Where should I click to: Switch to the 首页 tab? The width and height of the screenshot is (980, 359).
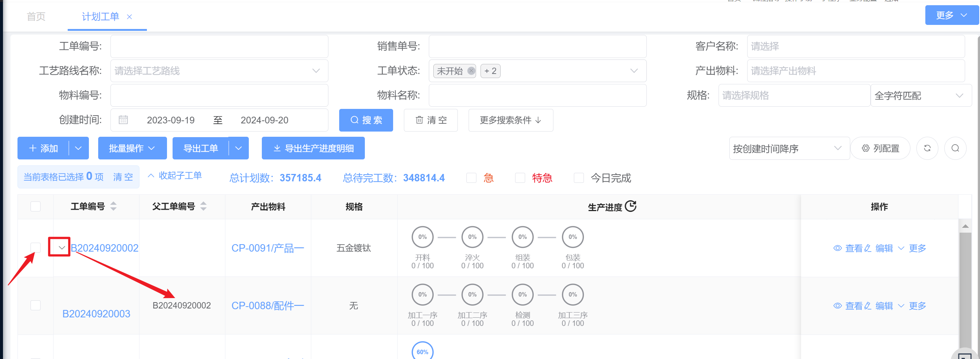click(x=36, y=17)
